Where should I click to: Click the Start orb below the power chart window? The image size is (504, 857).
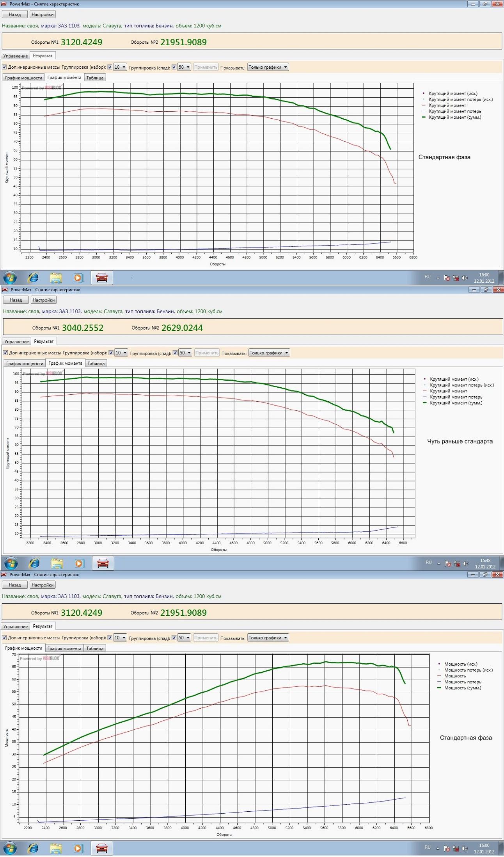tap(10, 848)
